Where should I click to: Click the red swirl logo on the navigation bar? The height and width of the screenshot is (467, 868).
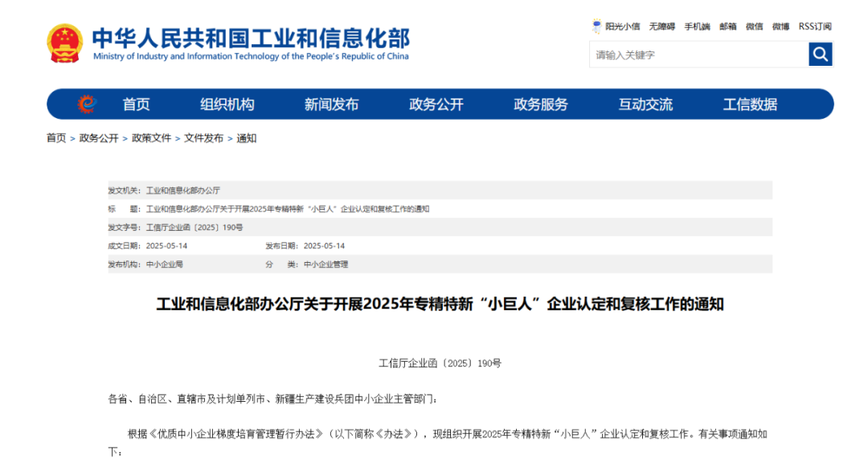(84, 104)
